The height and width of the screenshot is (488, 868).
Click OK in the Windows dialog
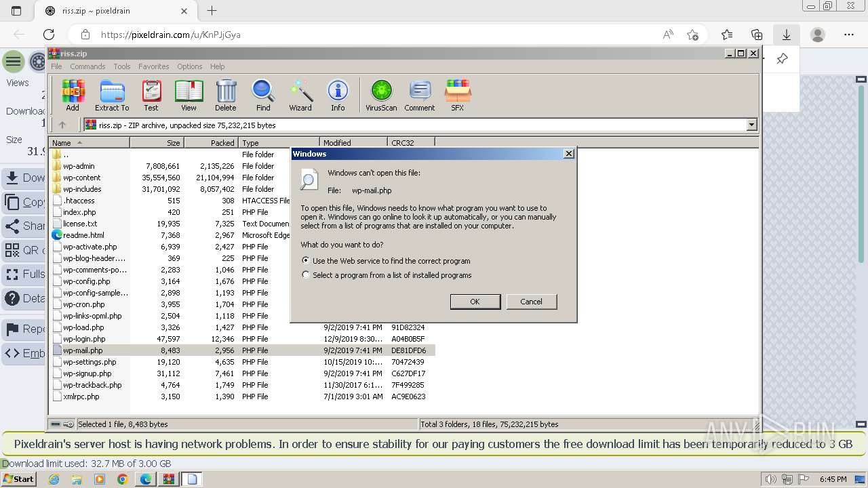click(475, 302)
